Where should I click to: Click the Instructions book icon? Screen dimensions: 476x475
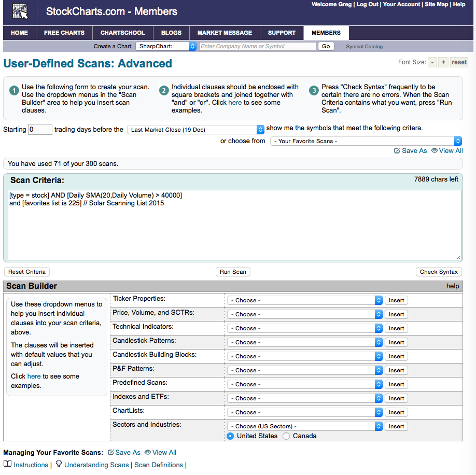tap(8, 464)
